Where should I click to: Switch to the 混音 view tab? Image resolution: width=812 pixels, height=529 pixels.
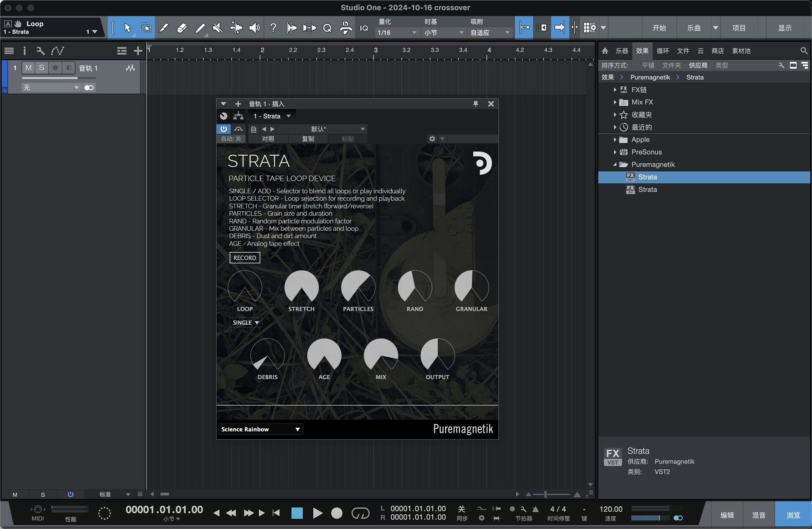pyautogui.click(x=759, y=515)
